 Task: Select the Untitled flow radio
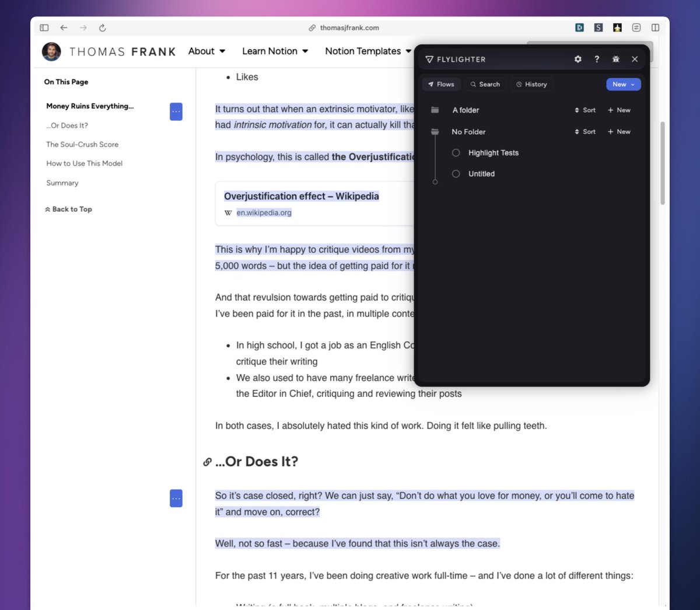(x=456, y=174)
